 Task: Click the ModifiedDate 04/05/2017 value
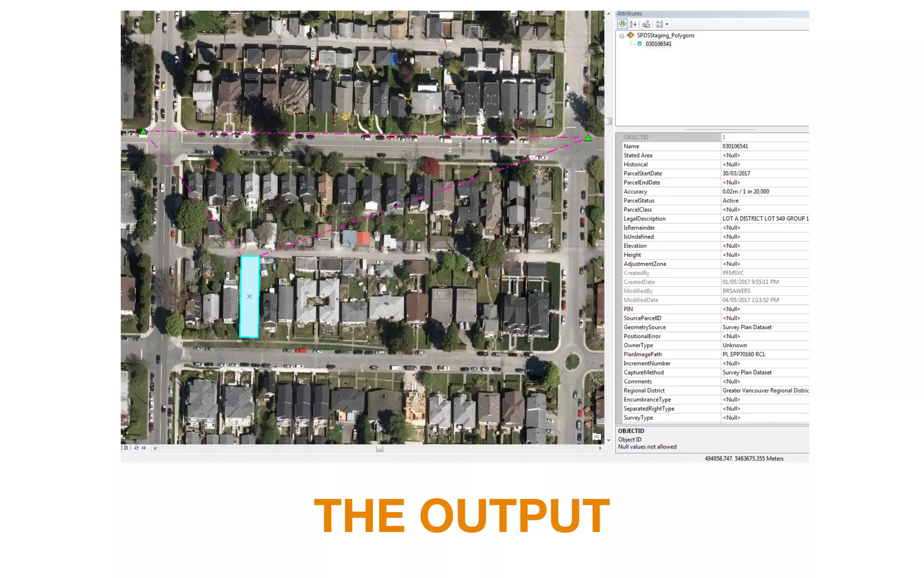(765, 300)
